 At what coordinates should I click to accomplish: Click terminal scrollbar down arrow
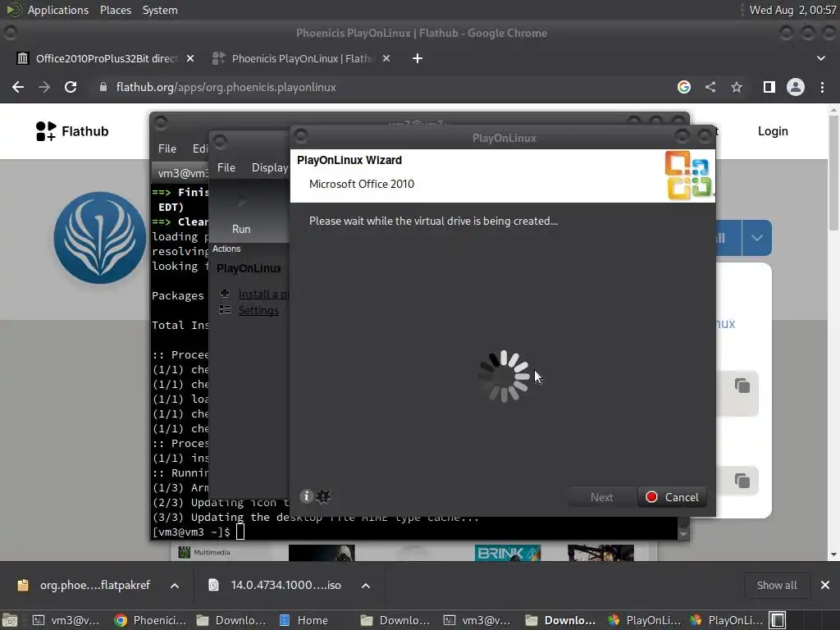click(x=683, y=534)
